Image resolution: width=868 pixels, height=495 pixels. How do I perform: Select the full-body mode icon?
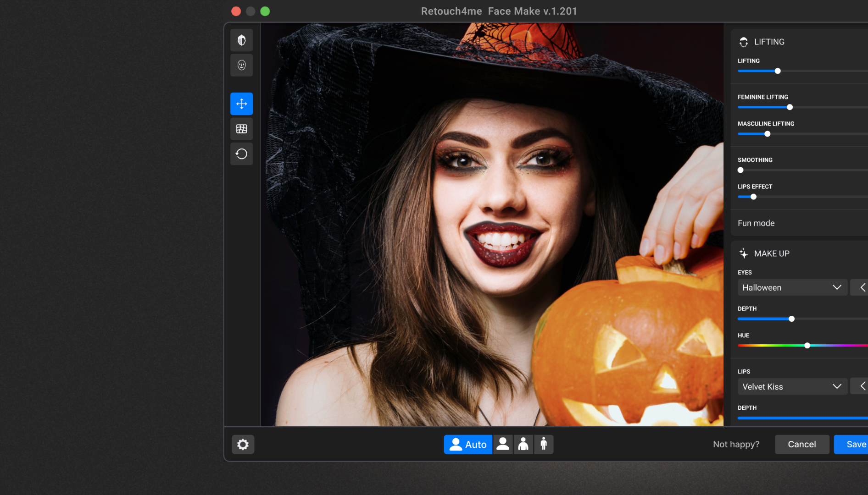coord(544,444)
